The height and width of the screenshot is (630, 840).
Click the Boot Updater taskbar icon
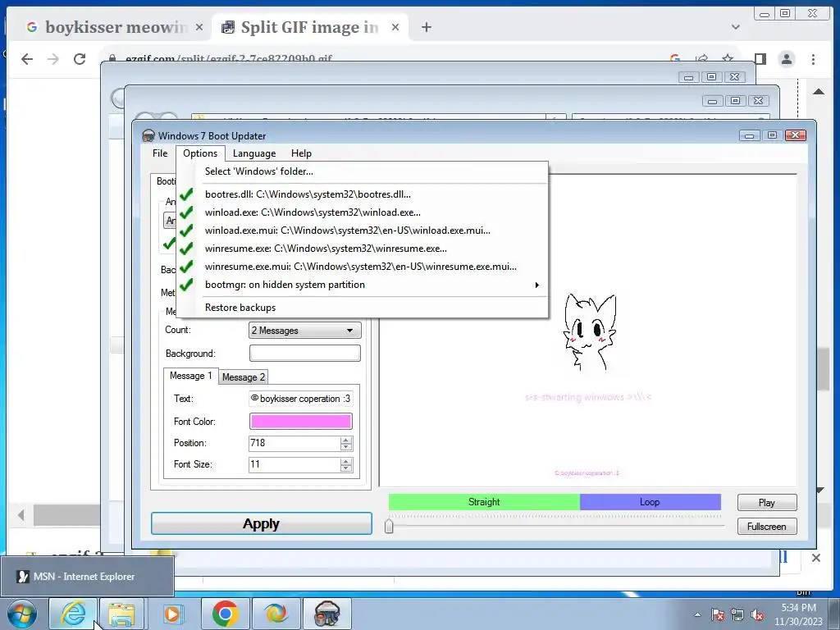[x=326, y=614]
